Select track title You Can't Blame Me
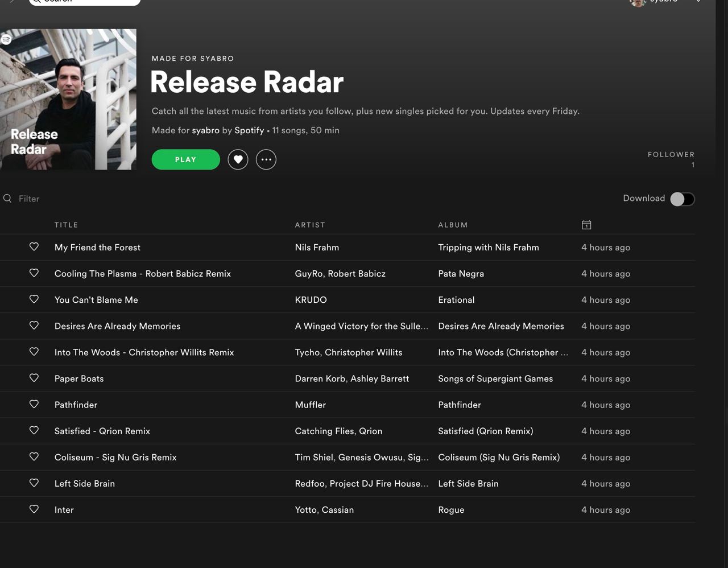This screenshot has width=728, height=568. click(96, 299)
